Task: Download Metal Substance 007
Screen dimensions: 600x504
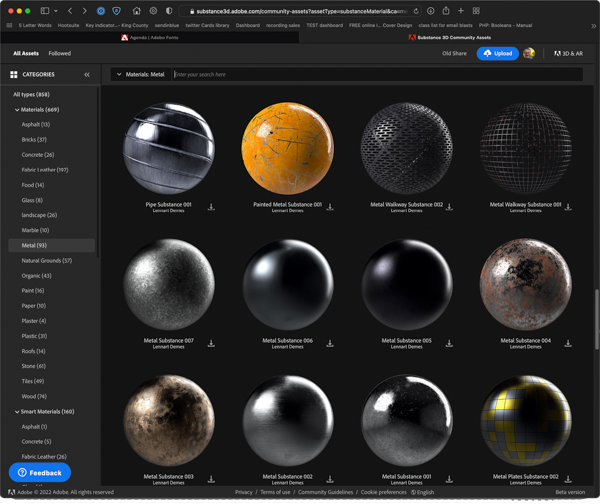Action: pyautogui.click(x=211, y=343)
